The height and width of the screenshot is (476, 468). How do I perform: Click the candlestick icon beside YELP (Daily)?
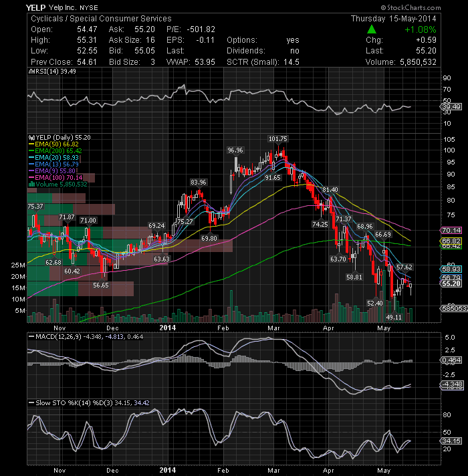[x=31, y=138]
